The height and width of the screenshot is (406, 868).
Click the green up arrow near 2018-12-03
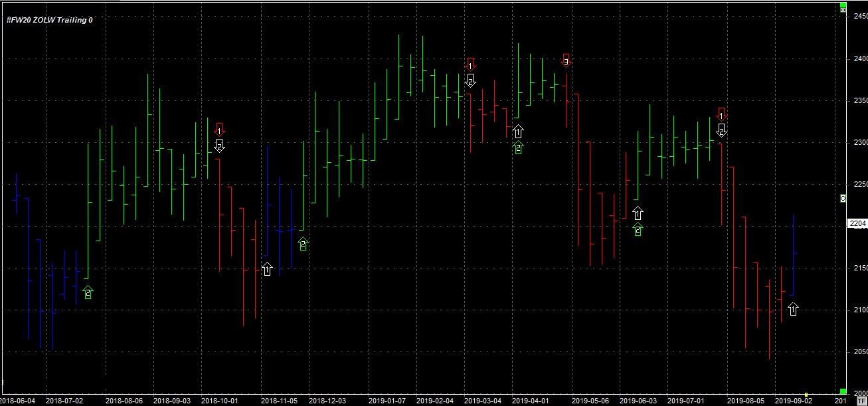pyautogui.click(x=303, y=244)
